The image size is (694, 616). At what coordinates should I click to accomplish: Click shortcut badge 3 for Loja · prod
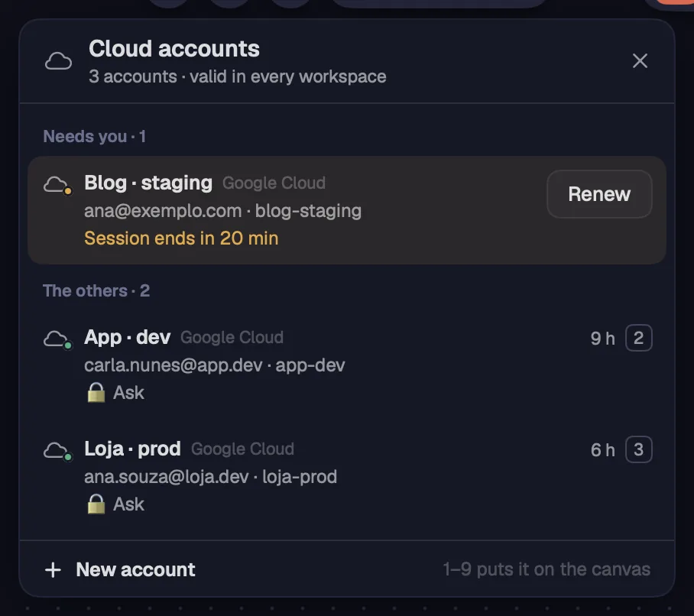[638, 449]
